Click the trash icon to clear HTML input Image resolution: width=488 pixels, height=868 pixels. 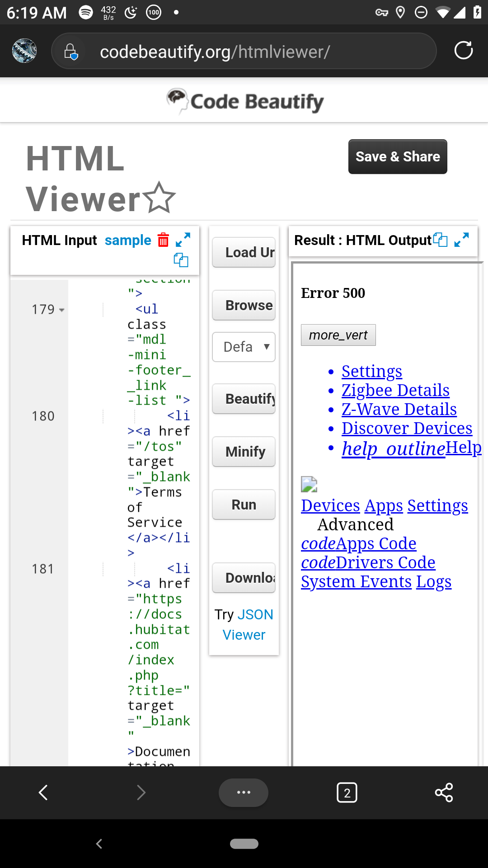163,240
